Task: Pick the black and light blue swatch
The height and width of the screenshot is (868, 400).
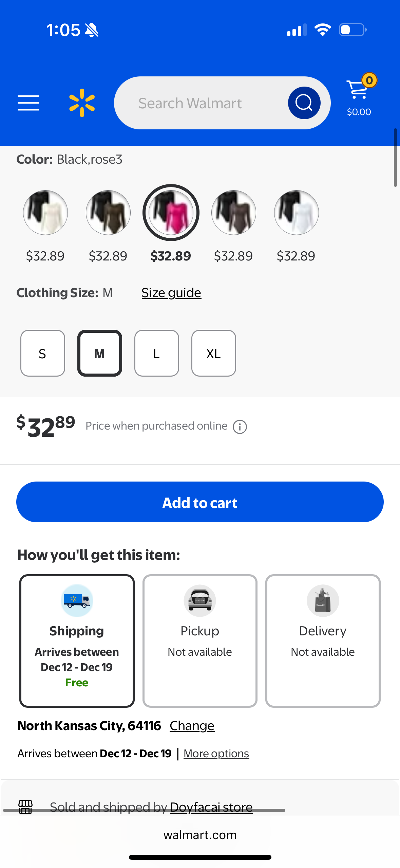Action: click(297, 213)
